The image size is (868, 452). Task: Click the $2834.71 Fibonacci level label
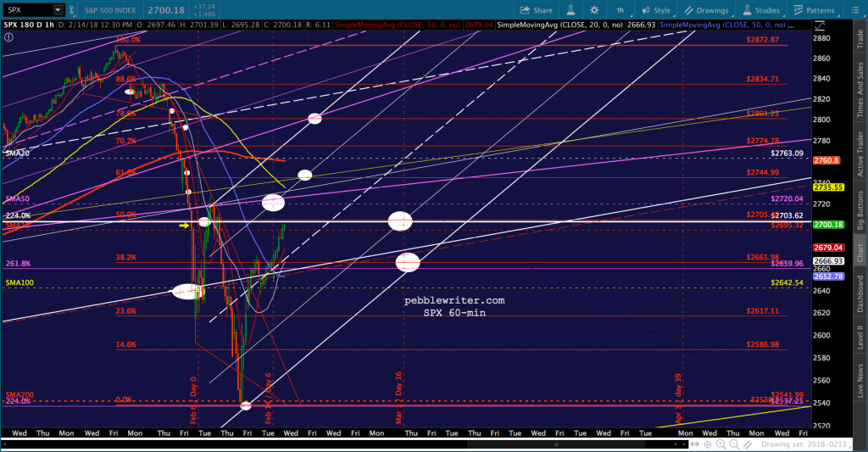(762, 79)
